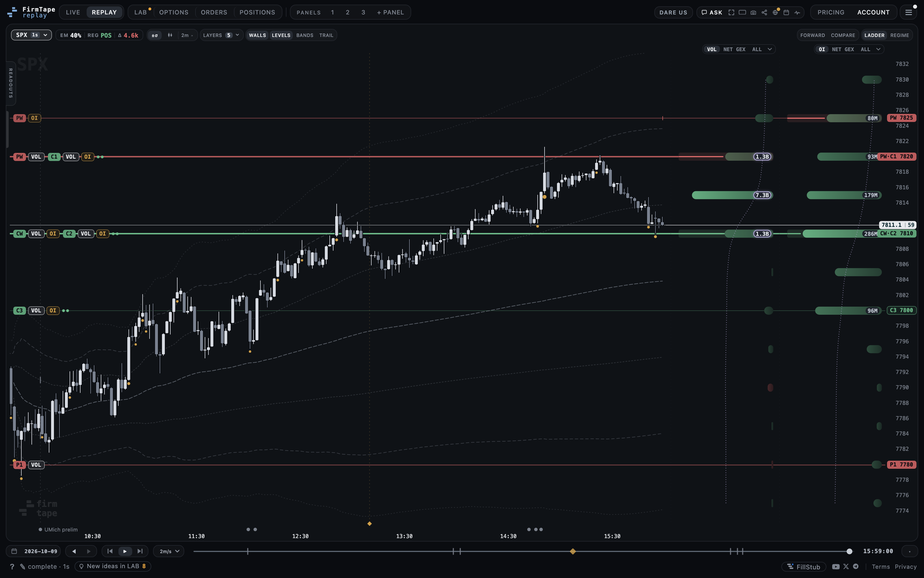Viewport: 924px width, 578px height.
Task: Open the ASK chat button
Action: 712,12
